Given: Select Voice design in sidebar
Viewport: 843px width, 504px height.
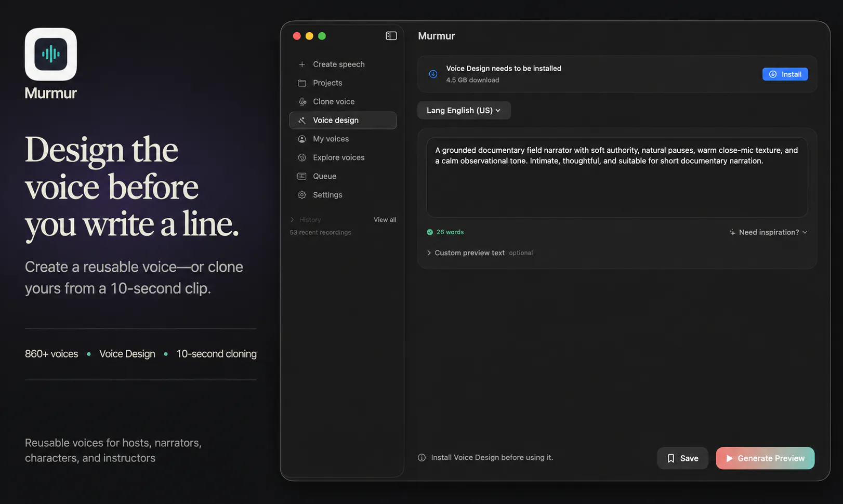Looking at the screenshot, I should (x=343, y=121).
